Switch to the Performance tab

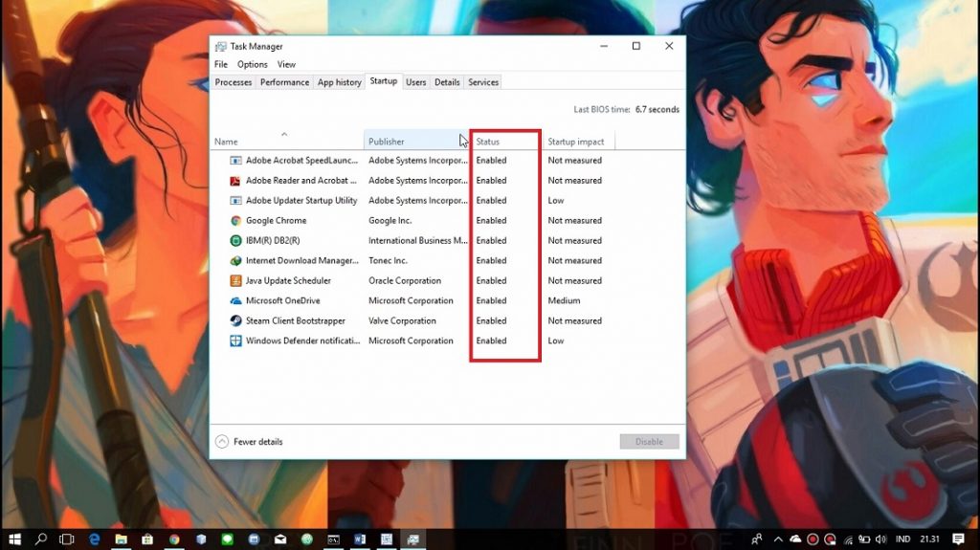284,82
